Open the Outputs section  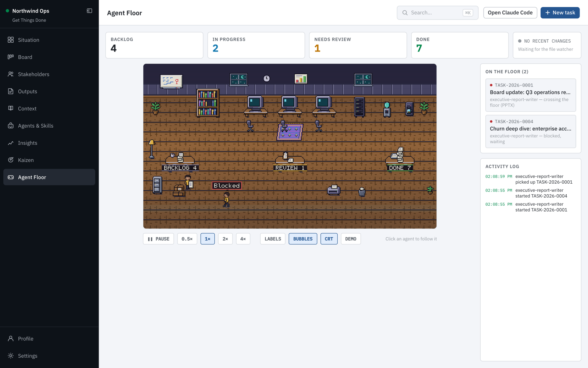[49, 91]
